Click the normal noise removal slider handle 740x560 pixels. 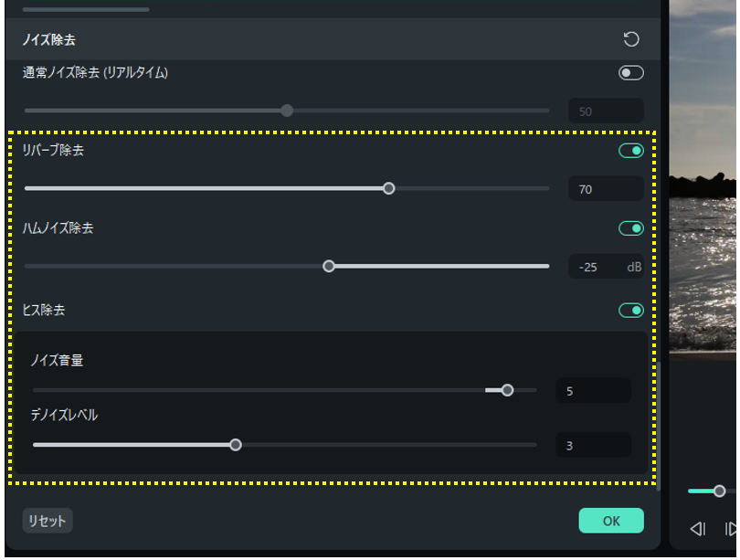pyautogui.click(x=287, y=111)
